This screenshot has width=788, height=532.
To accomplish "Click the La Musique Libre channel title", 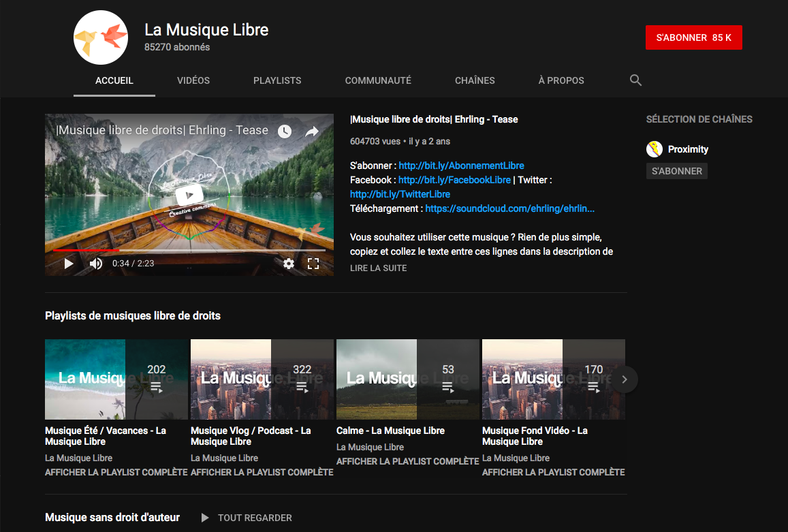I will (x=206, y=30).
